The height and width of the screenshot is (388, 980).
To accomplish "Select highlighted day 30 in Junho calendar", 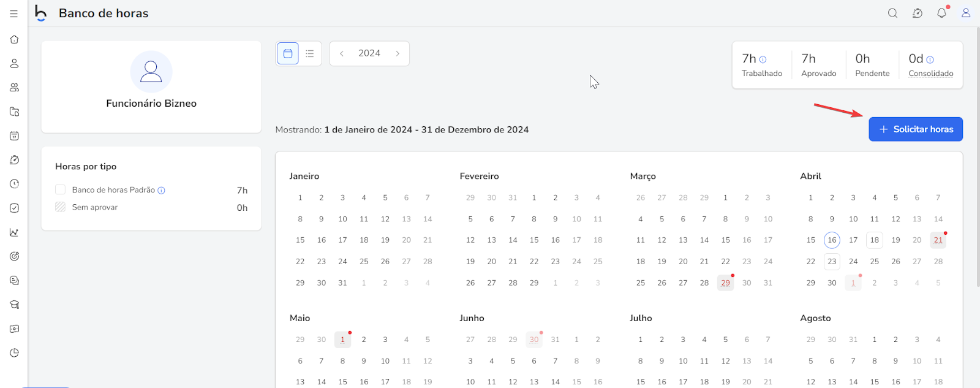I will (534, 340).
